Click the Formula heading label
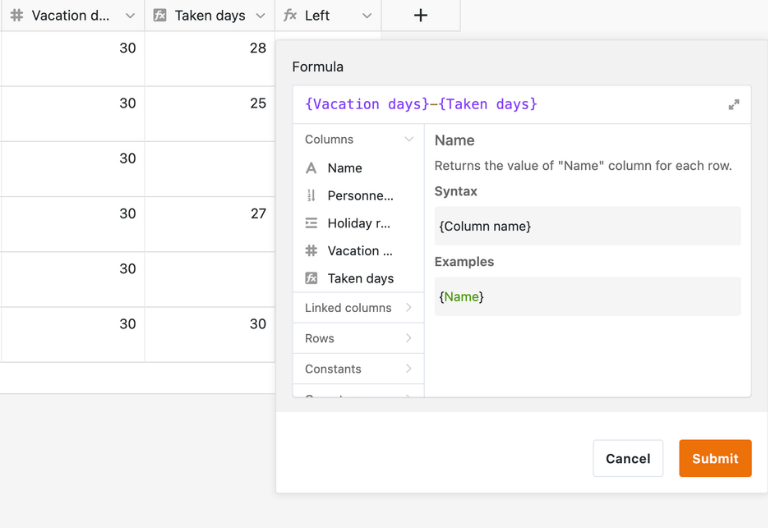Viewport: 768px width, 528px height. 317,67
